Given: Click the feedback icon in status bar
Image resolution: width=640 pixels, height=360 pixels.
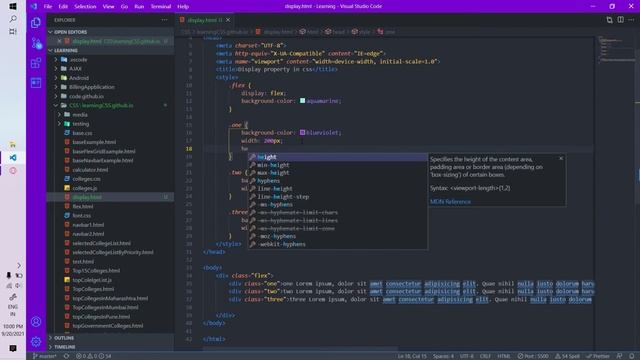Looking at the screenshot, I should [x=620, y=356].
